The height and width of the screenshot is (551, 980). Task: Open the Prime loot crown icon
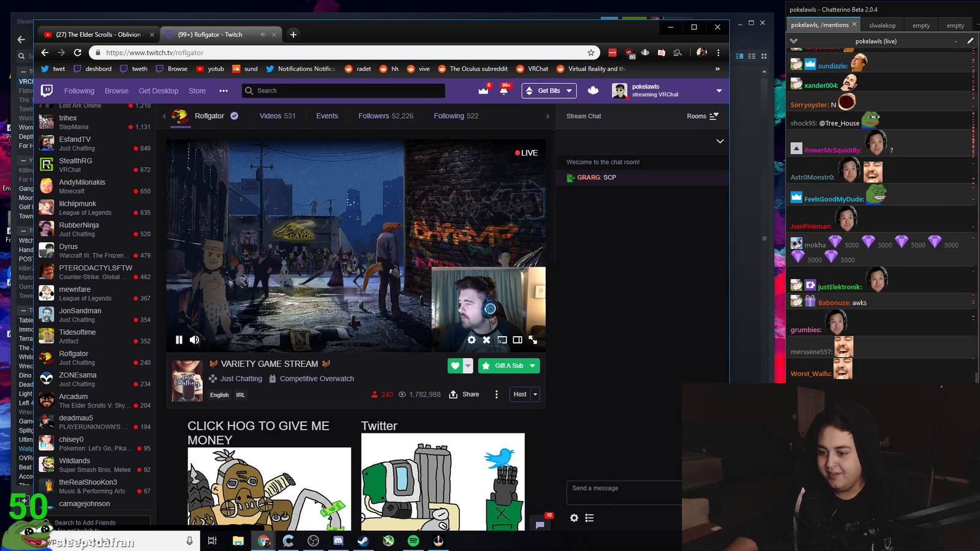[x=483, y=91]
